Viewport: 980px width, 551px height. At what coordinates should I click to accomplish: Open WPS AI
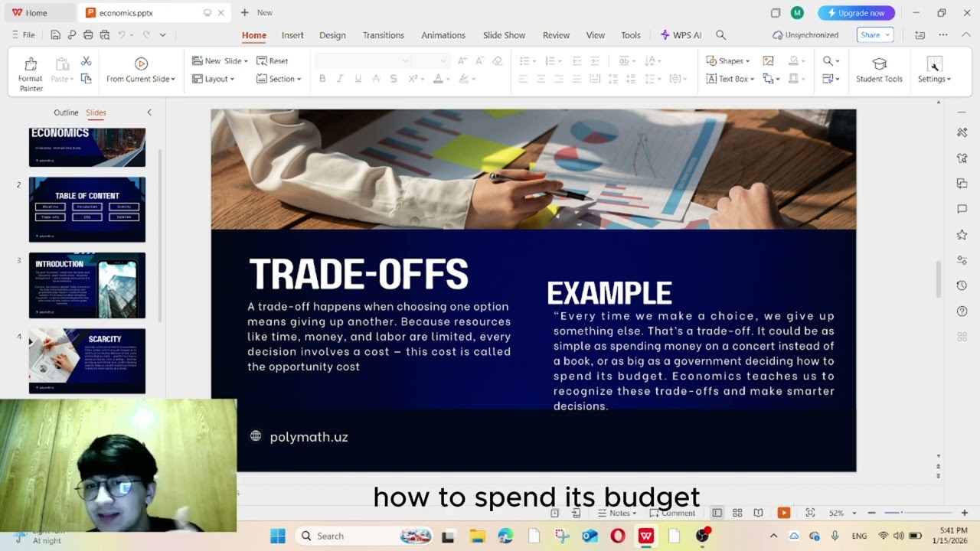[x=681, y=35]
